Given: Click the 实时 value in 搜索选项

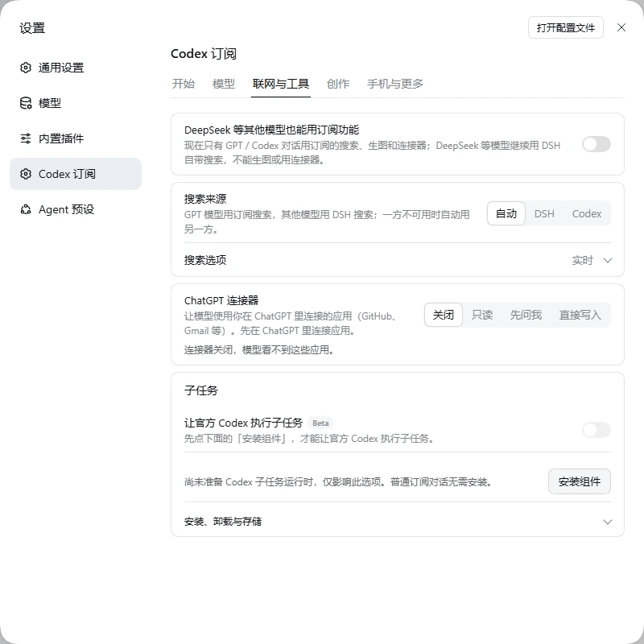Looking at the screenshot, I should pos(582,260).
